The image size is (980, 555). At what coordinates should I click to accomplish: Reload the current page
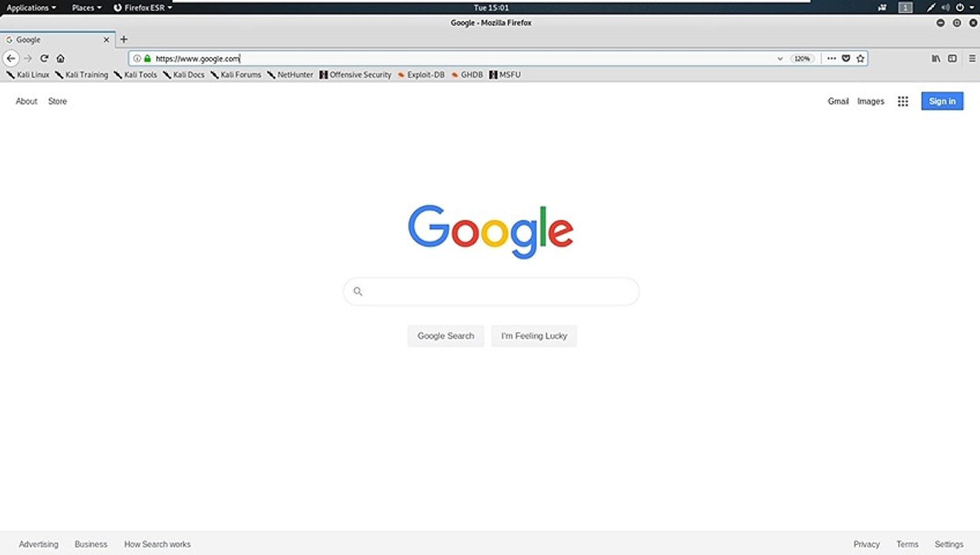(44, 59)
